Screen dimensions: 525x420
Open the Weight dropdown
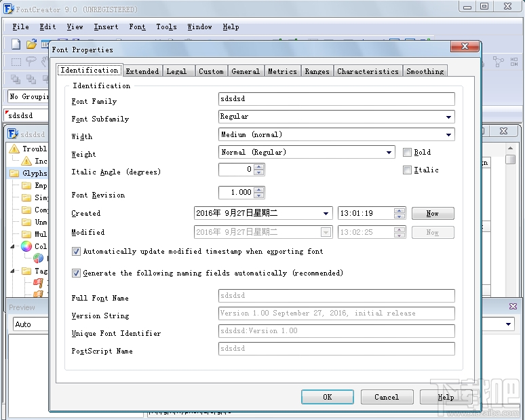coord(389,153)
